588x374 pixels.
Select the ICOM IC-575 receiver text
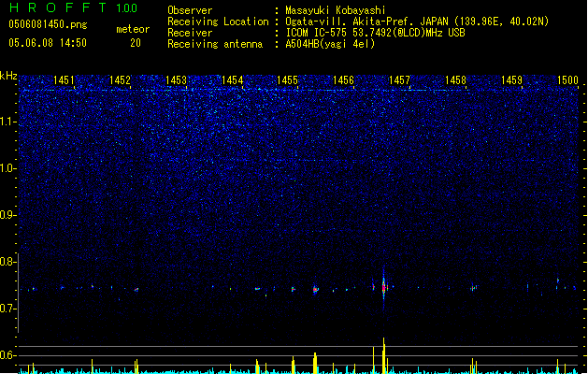coord(375,33)
